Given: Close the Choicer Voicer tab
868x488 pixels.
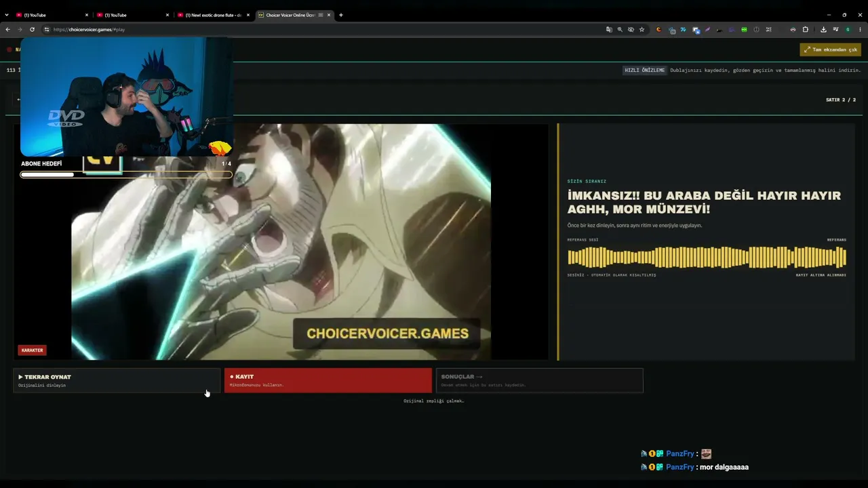Looking at the screenshot, I should point(329,15).
